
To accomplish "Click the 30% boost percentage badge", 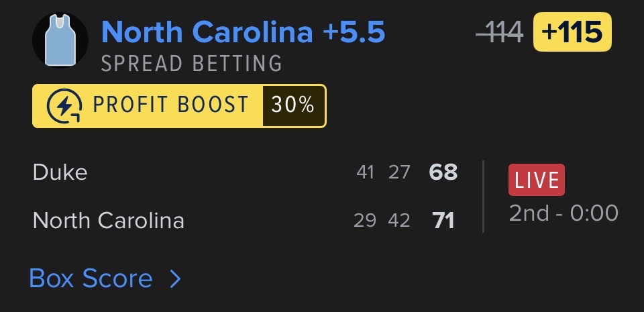I will pyautogui.click(x=293, y=105).
